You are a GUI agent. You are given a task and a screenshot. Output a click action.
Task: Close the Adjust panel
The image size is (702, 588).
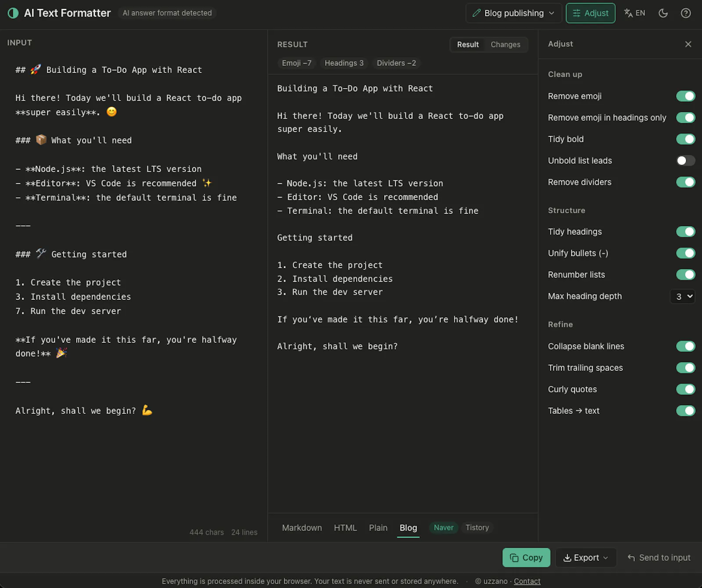(x=688, y=44)
